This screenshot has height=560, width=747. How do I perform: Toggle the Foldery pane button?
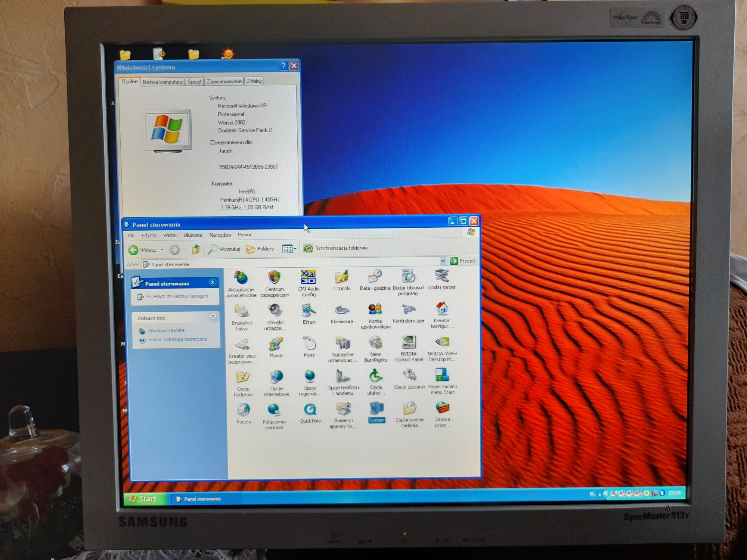coord(260,249)
